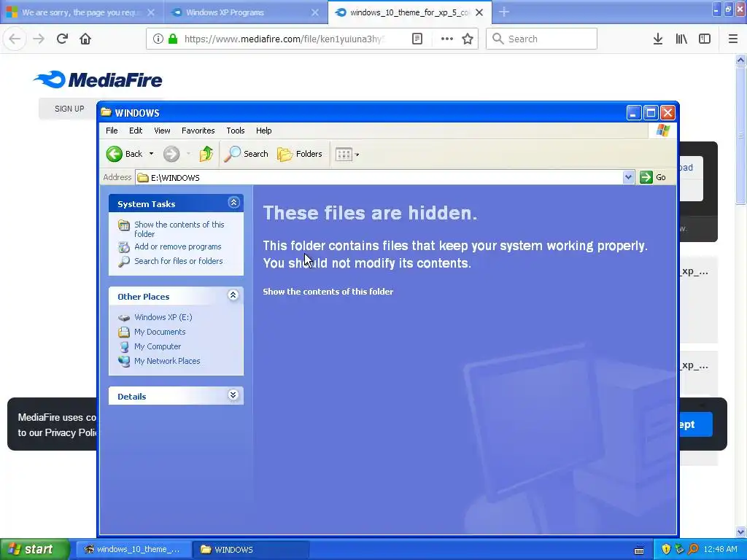Click Add or remove programs
This screenshot has height=560, width=747.
(178, 246)
